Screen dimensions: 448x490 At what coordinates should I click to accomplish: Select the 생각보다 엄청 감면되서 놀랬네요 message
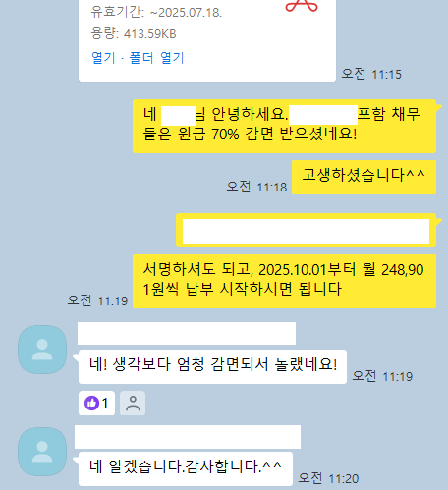pyautogui.click(x=212, y=366)
